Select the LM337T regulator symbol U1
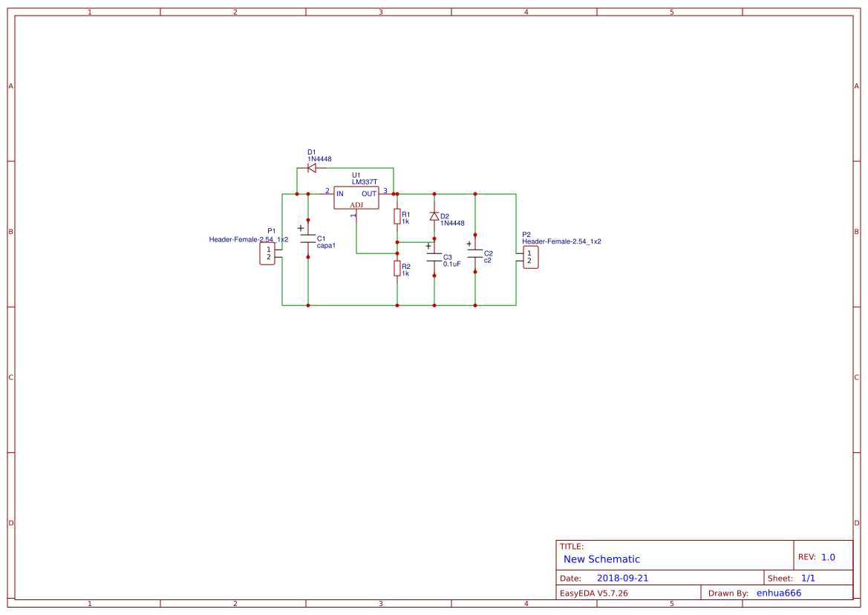Viewport: 868px width, 615px height. [356, 197]
